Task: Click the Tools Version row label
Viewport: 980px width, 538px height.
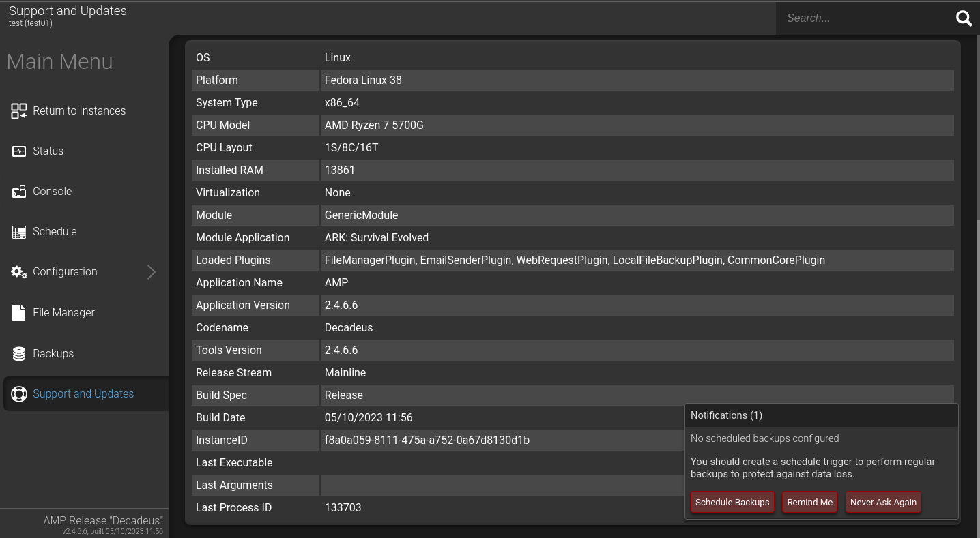Action: (x=229, y=350)
